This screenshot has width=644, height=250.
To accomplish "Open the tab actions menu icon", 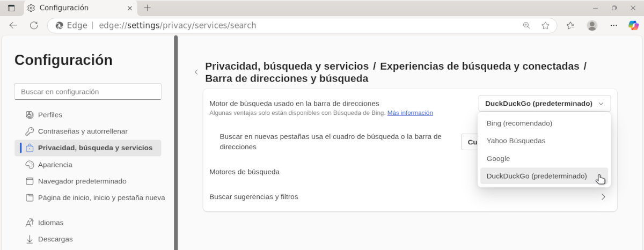I will pyautogui.click(x=11, y=8).
